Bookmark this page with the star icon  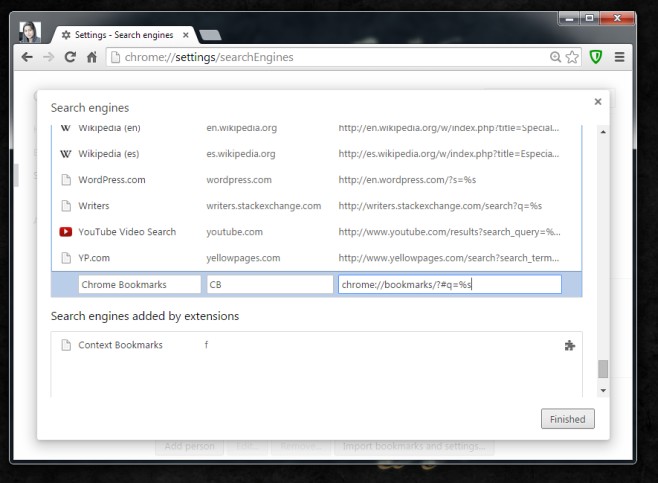coord(572,57)
